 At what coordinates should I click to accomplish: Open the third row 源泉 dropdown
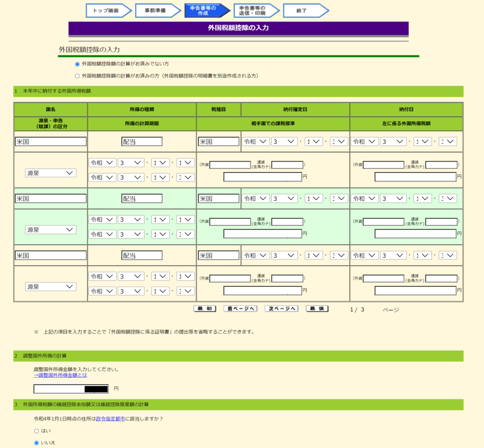[x=51, y=287]
